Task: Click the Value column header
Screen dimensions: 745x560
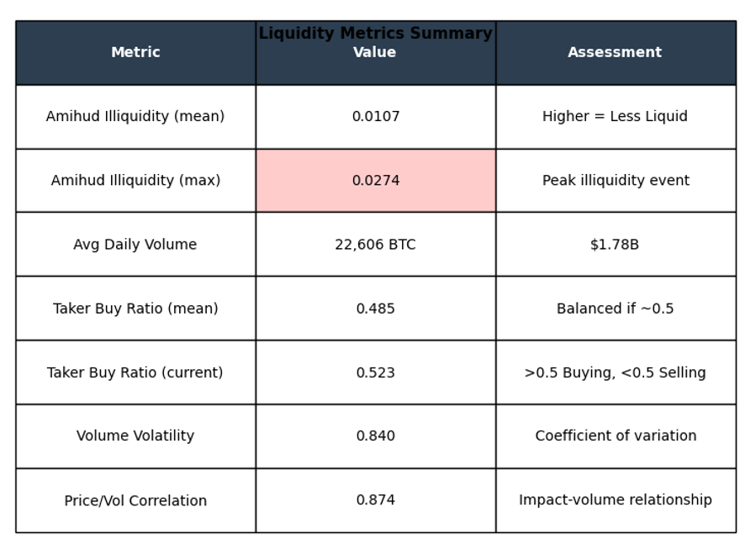Action: pos(375,53)
